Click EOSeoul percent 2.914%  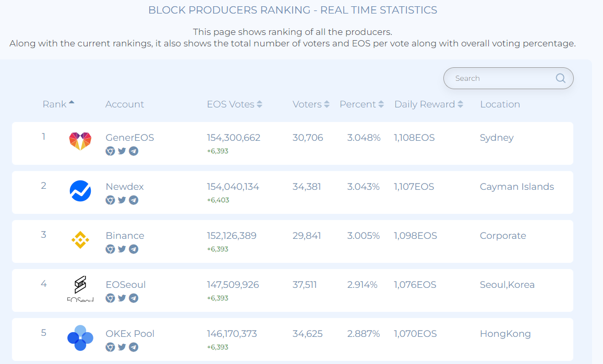(362, 285)
